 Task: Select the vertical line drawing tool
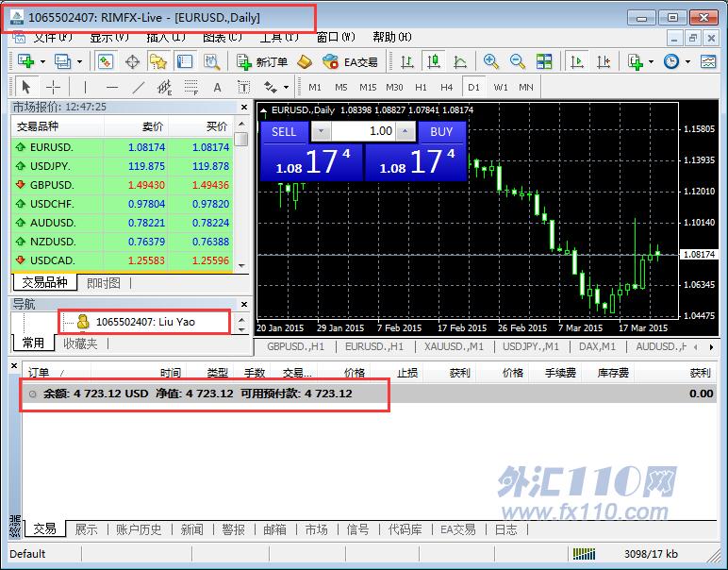[x=85, y=87]
